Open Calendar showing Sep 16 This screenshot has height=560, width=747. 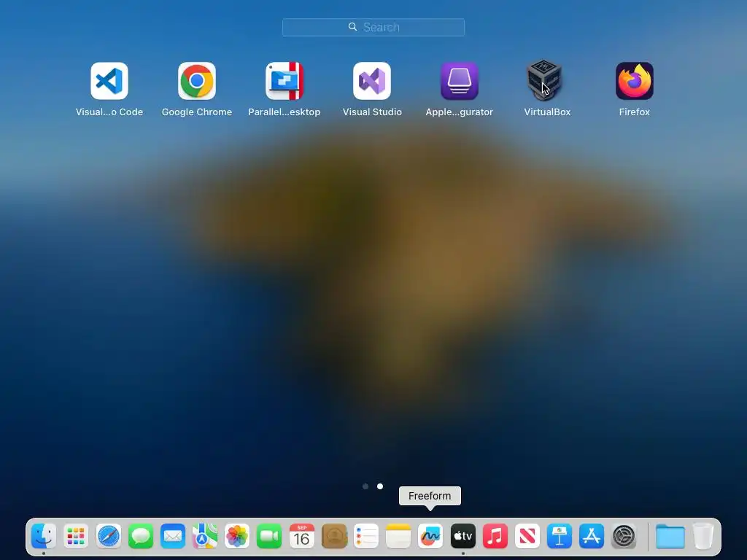301,536
